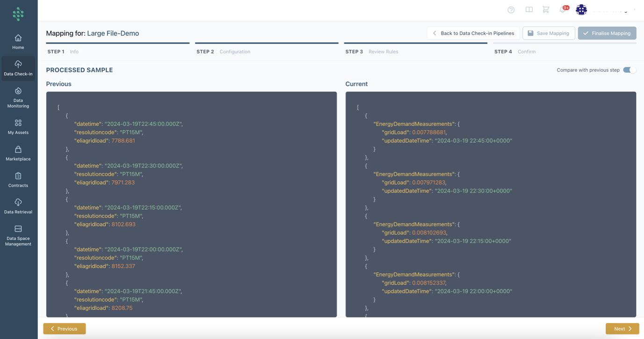Go to My Assets in sidebar
Viewport: 644px width, 339px height.
coord(18,127)
